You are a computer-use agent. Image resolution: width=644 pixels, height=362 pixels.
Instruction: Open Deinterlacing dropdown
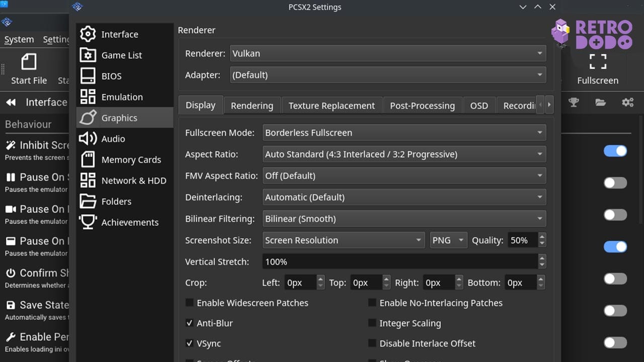pos(405,197)
